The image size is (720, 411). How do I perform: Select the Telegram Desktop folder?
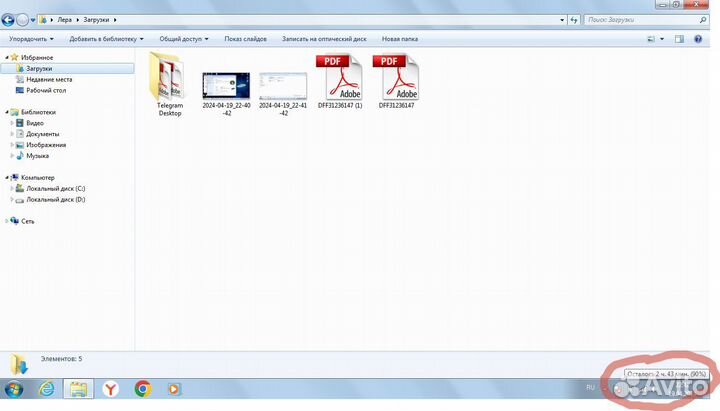(169, 84)
